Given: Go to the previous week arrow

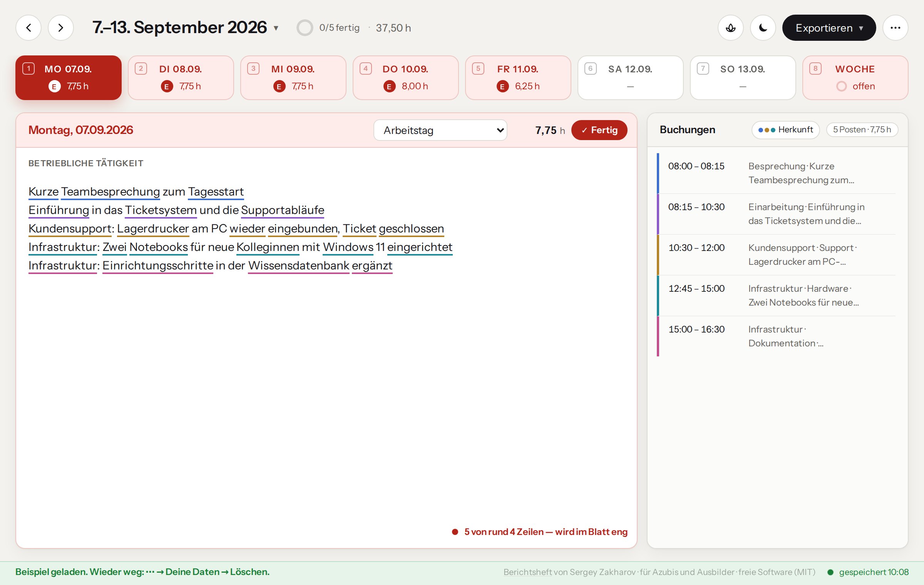Looking at the screenshot, I should tap(28, 28).
